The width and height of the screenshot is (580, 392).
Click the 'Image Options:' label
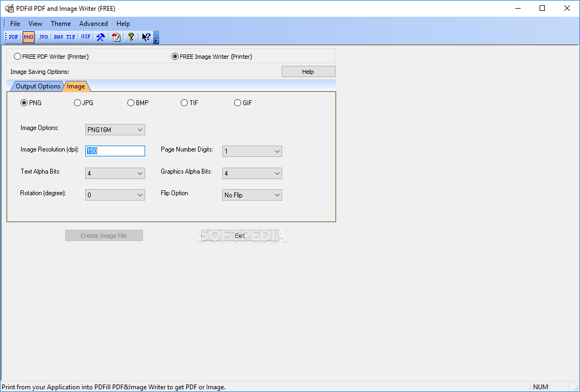(x=39, y=128)
